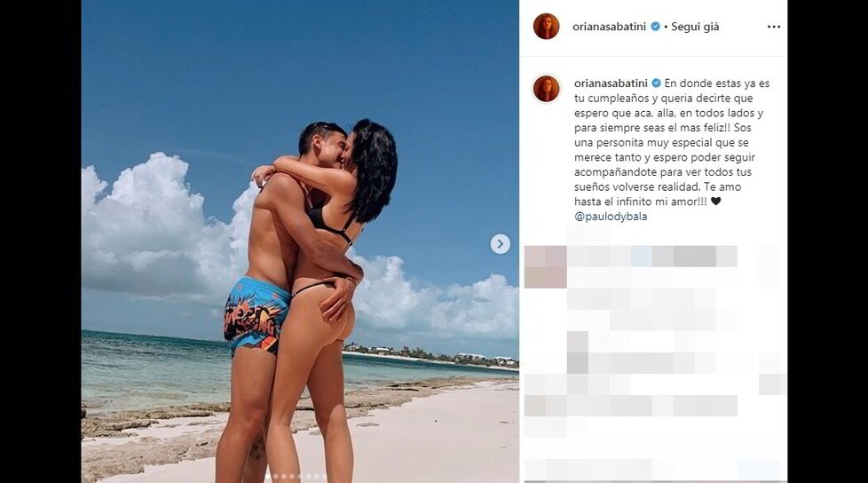Click the verified badge in the caption
Screen dimensions: 868x483
pos(656,83)
